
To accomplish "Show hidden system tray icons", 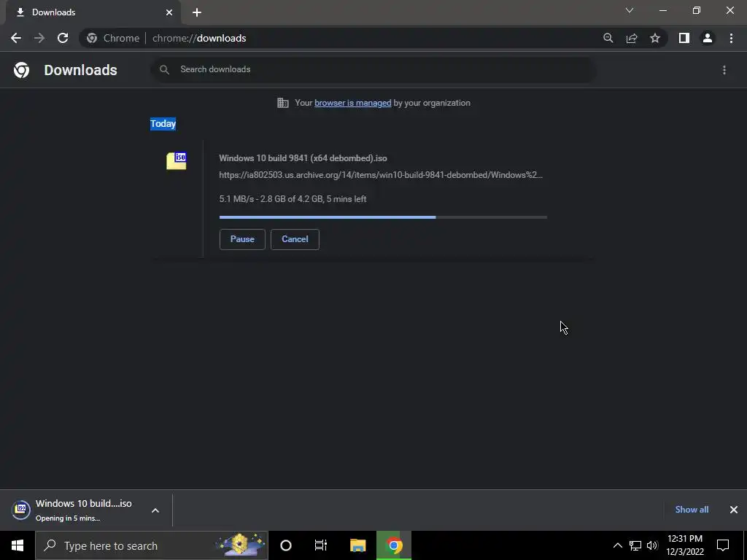I will [617, 545].
